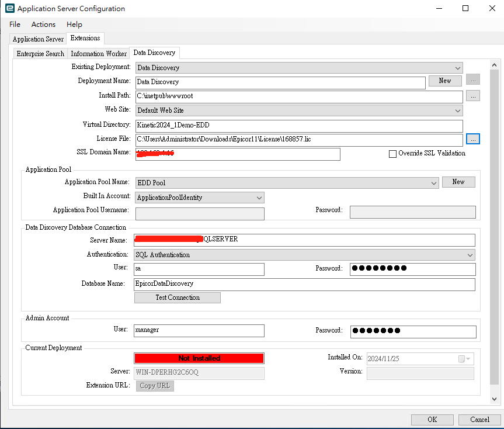Open the Information Worker tab

tap(99, 54)
